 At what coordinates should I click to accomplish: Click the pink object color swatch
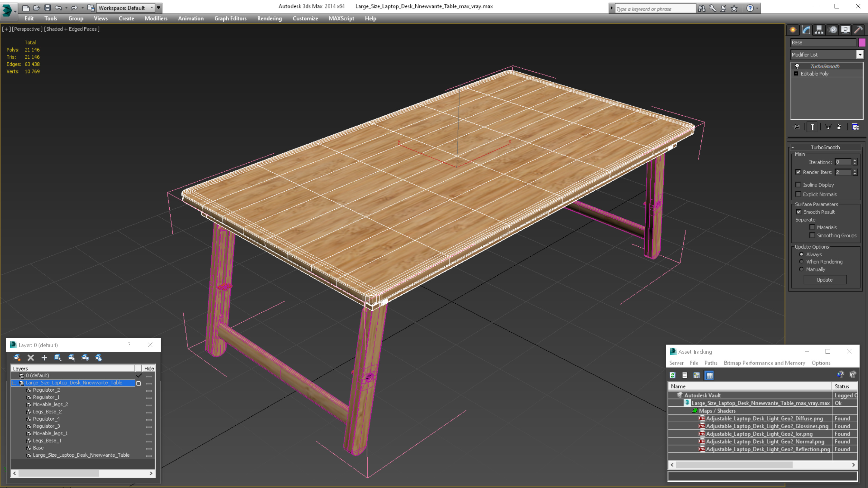tap(862, 42)
